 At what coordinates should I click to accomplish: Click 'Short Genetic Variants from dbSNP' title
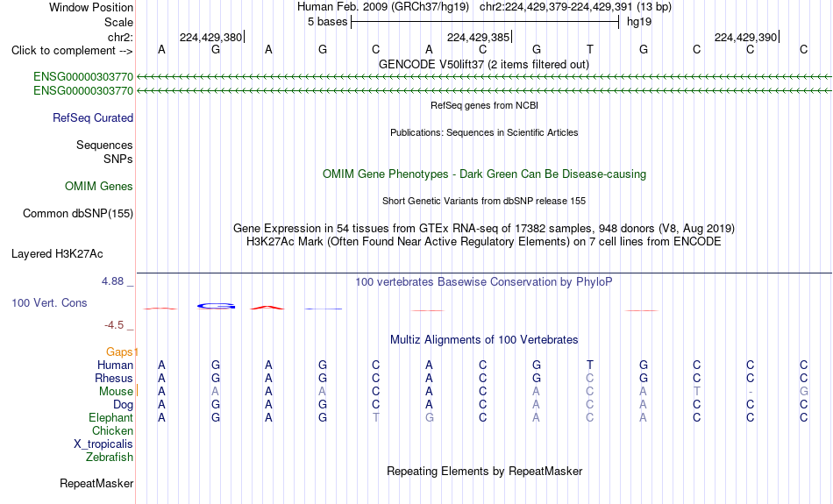coord(484,201)
